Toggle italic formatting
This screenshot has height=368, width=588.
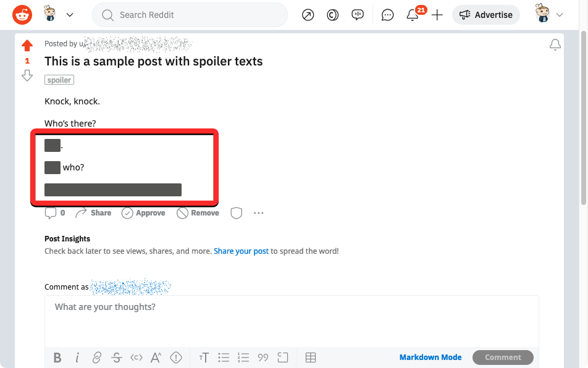[x=77, y=358]
